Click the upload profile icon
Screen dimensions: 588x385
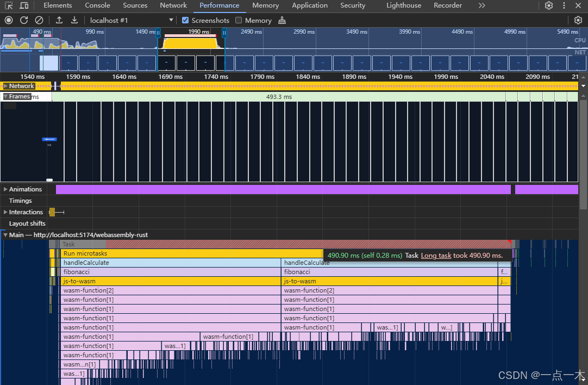[59, 20]
